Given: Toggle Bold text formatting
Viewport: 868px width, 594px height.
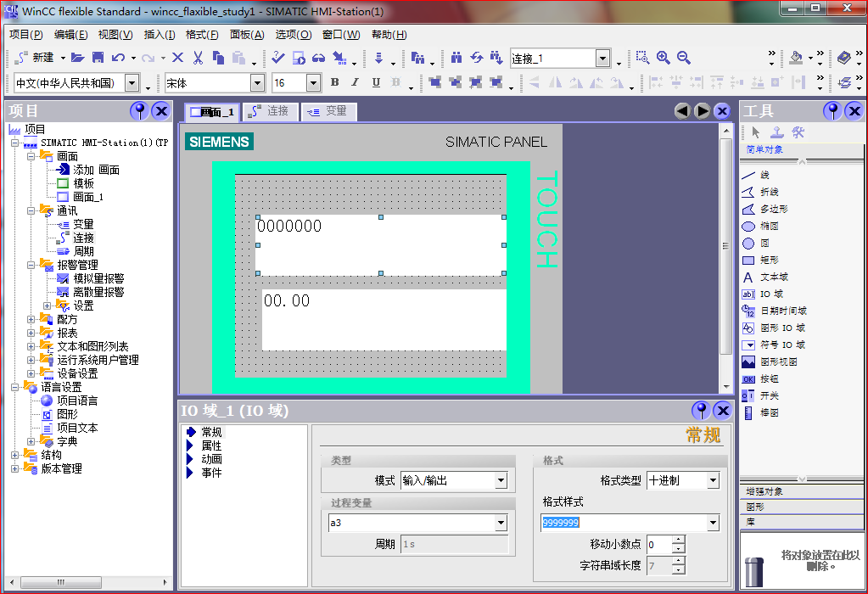Looking at the screenshot, I should (335, 82).
